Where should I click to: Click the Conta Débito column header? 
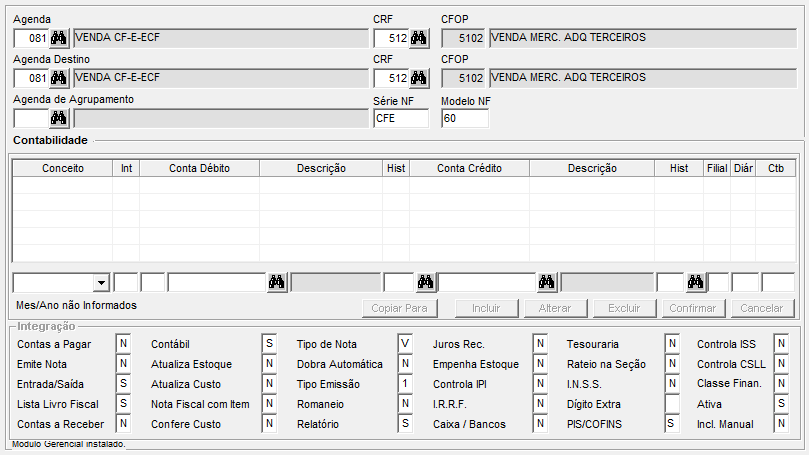(x=199, y=169)
